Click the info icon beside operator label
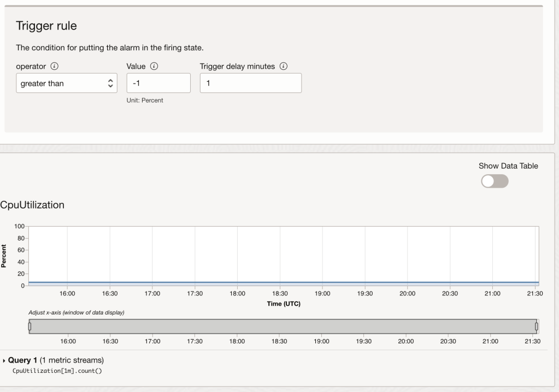This screenshot has width=559, height=392. [54, 66]
